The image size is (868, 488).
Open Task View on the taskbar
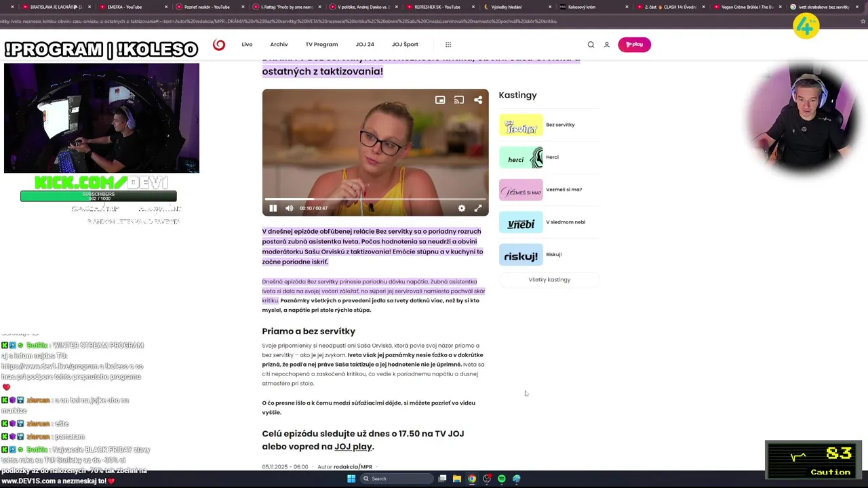click(442, 479)
